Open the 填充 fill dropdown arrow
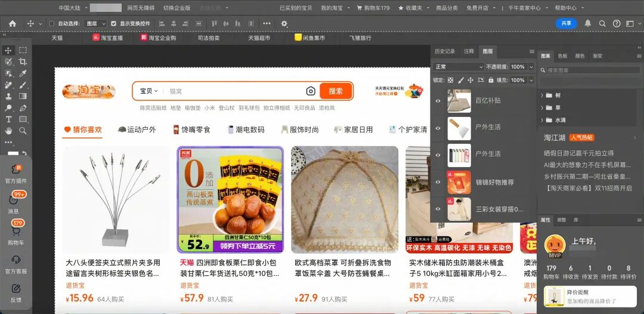 tap(531, 80)
